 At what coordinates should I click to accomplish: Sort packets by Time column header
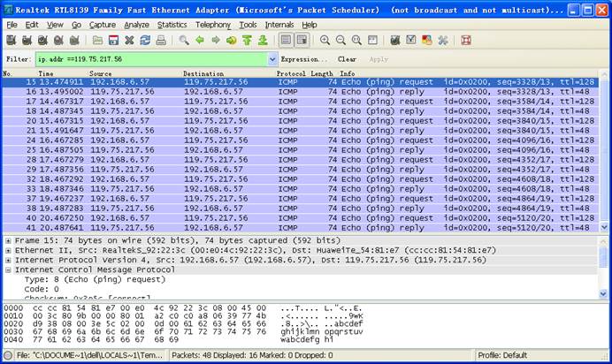(46, 73)
